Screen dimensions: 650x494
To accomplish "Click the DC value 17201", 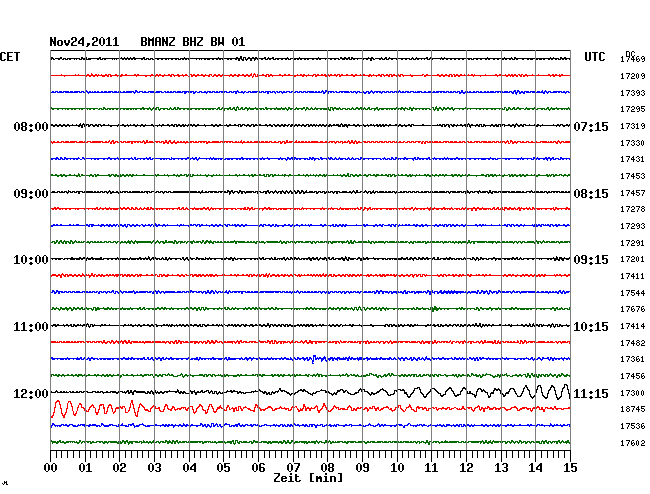I will tap(633, 259).
